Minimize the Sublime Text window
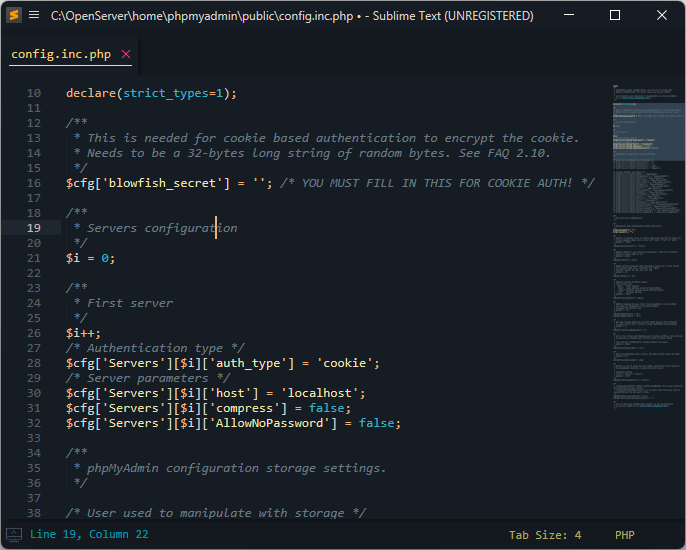Viewport: 686px width, 550px height. click(569, 15)
